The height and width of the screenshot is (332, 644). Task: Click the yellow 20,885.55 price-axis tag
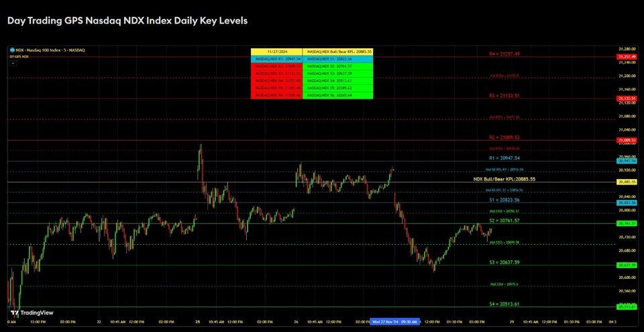click(x=627, y=182)
